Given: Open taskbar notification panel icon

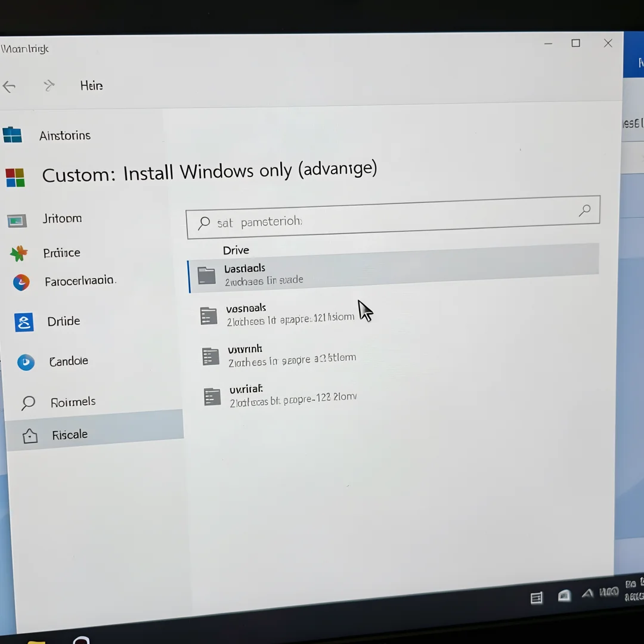Looking at the screenshot, I should click(536, 598).
